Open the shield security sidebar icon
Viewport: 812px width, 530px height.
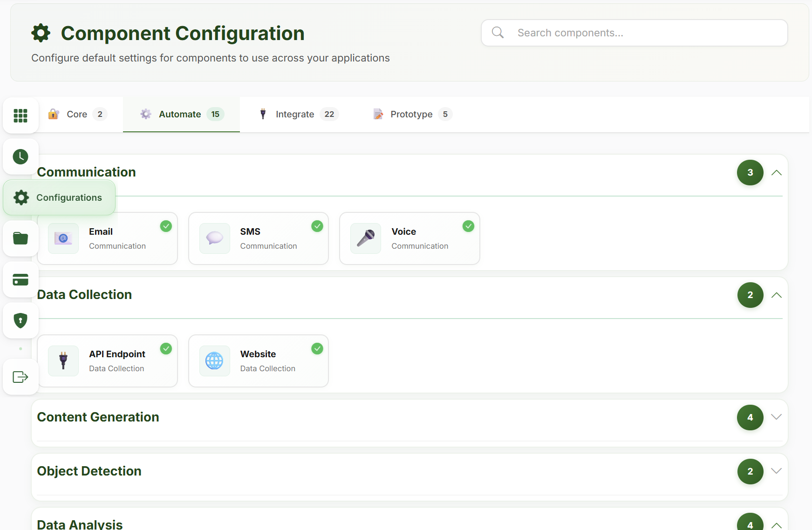pyautogui.click(x=20, y=320)
